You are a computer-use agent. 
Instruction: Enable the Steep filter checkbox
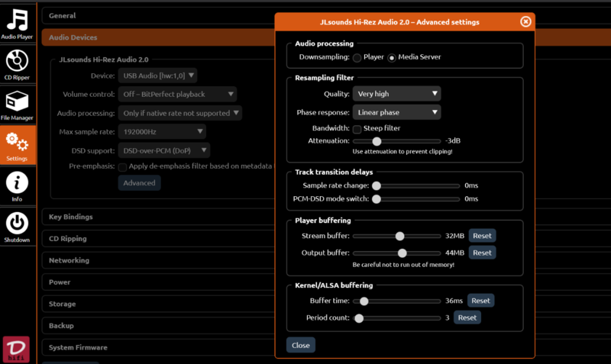pos(357,128)
